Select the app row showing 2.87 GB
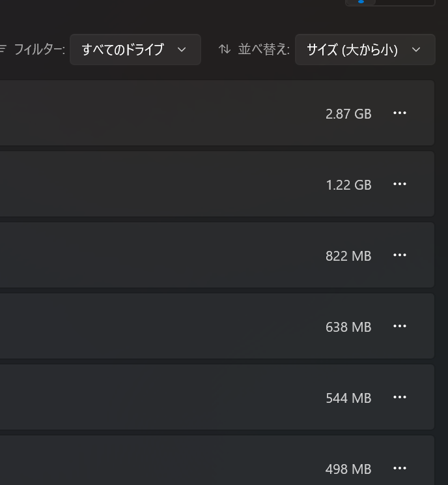The height and width of the screenshot is (485, 448). pos(217,113)
